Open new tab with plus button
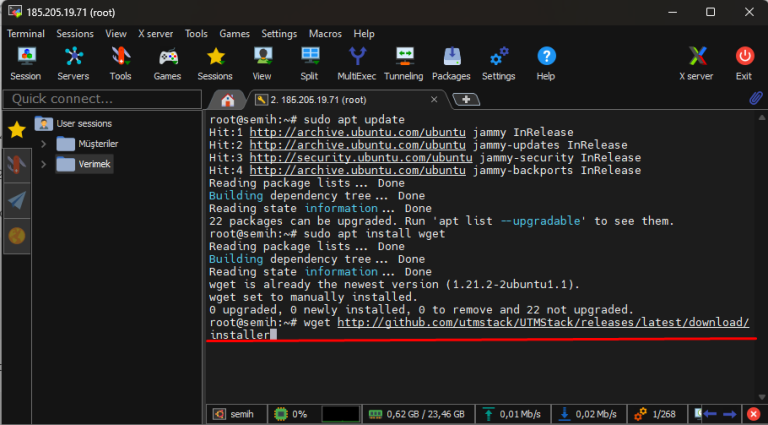The width and height of the screenshot is (768, 425). coord(466,99)
